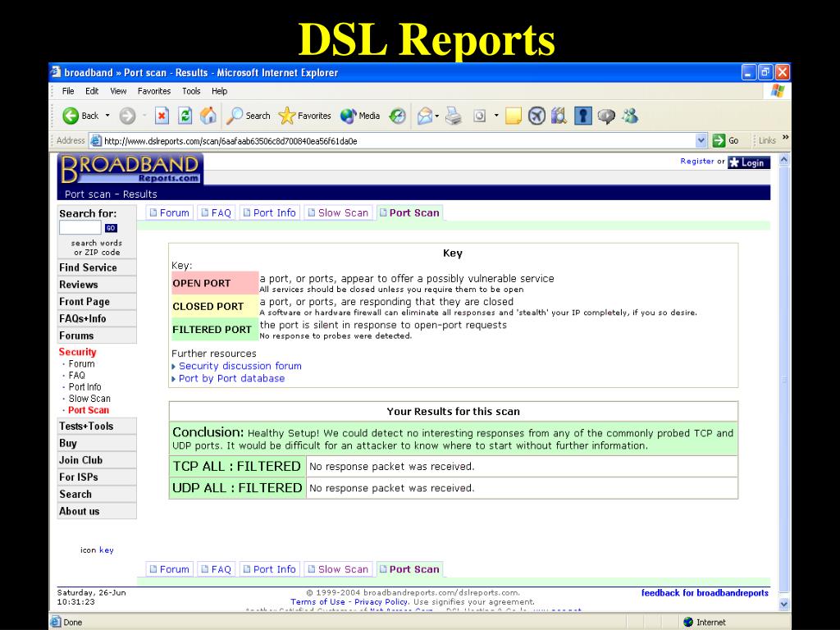Print page with printer icon

click(x=453, y=116)
